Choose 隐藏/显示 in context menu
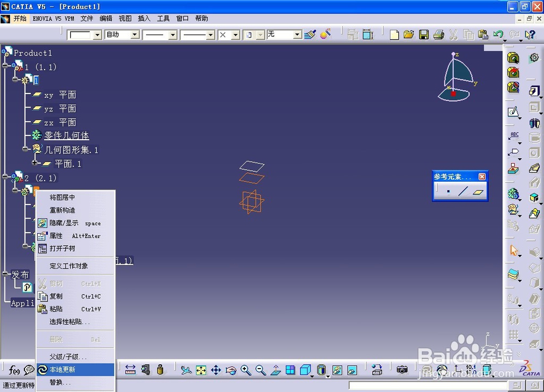 point(75,223)
